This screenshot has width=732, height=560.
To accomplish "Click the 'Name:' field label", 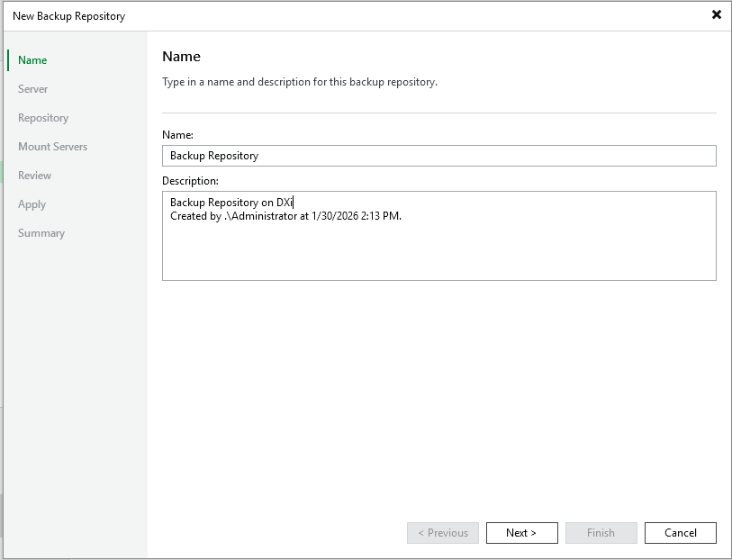I will [177, 134].
